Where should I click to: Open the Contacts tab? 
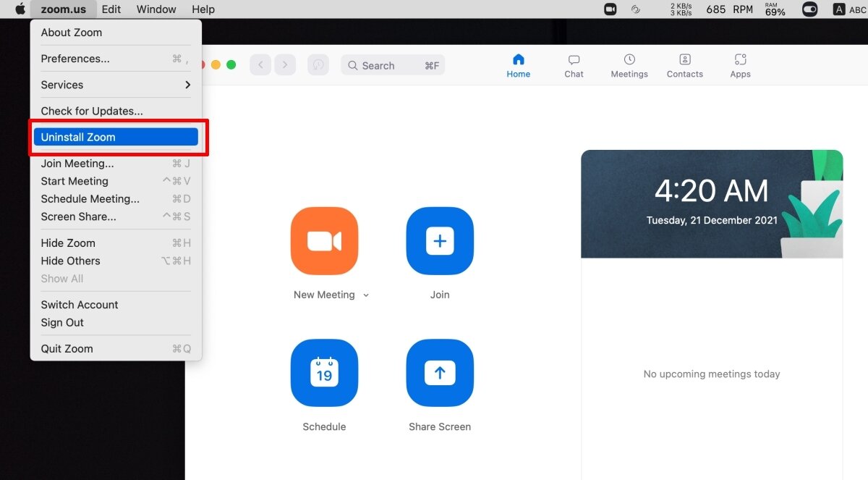click(x=685, y=66)
